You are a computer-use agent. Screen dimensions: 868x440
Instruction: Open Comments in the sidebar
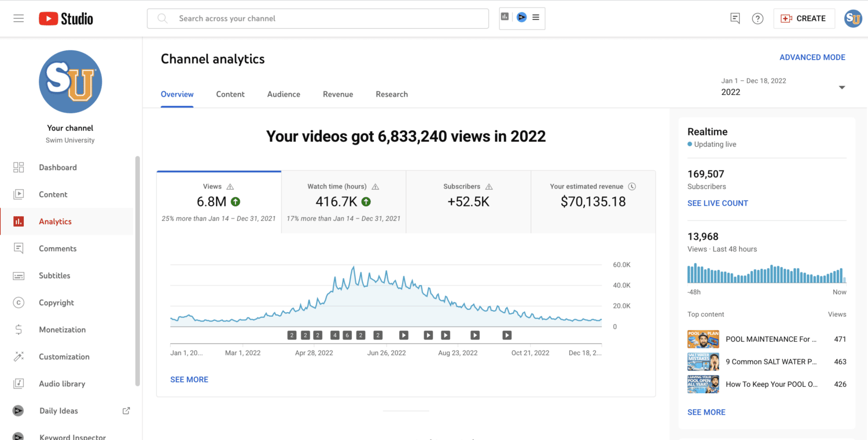point(67,249)
